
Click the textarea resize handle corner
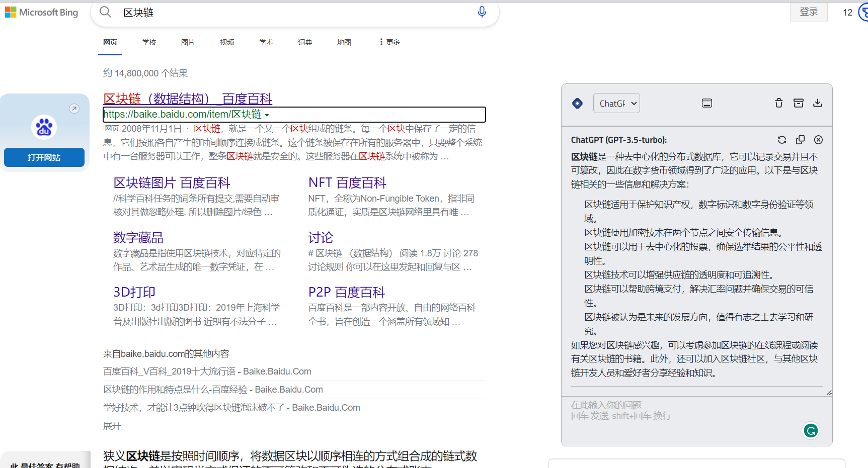click(829, 393)
